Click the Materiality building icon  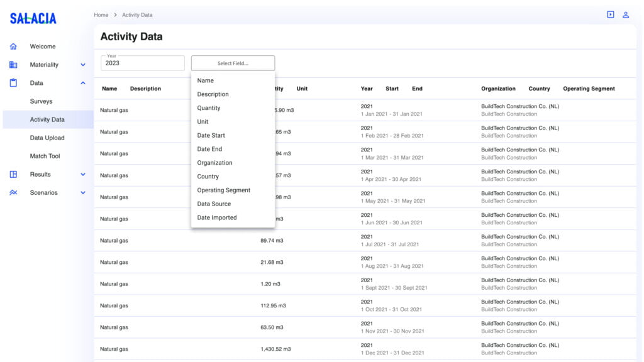(13, 65)
